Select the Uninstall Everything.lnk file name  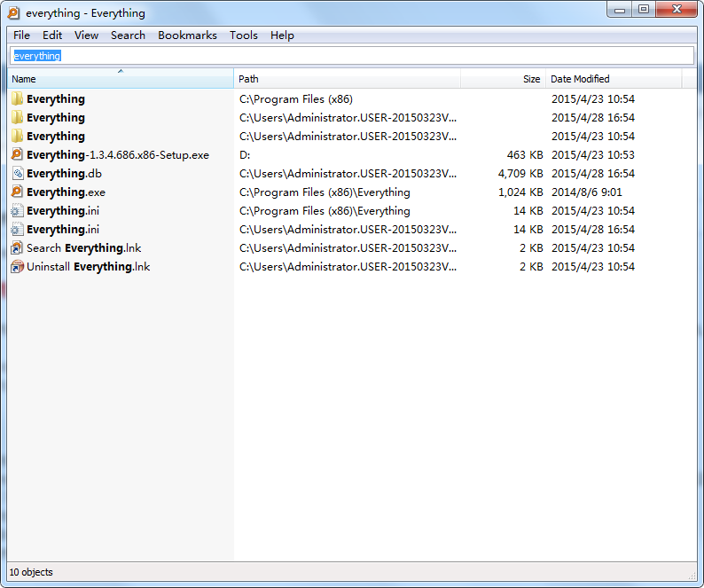click(88, 267)
